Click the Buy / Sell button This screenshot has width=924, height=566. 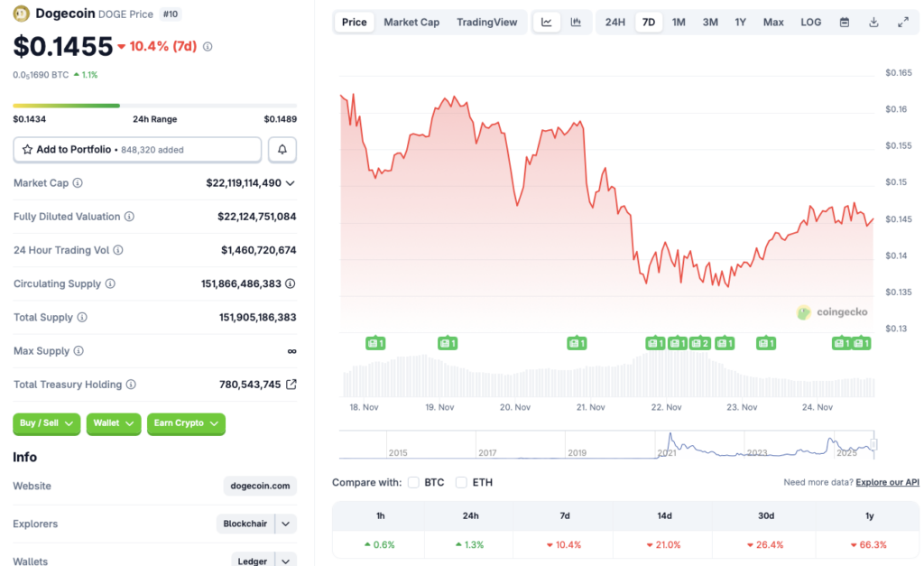tap(46, 423)
